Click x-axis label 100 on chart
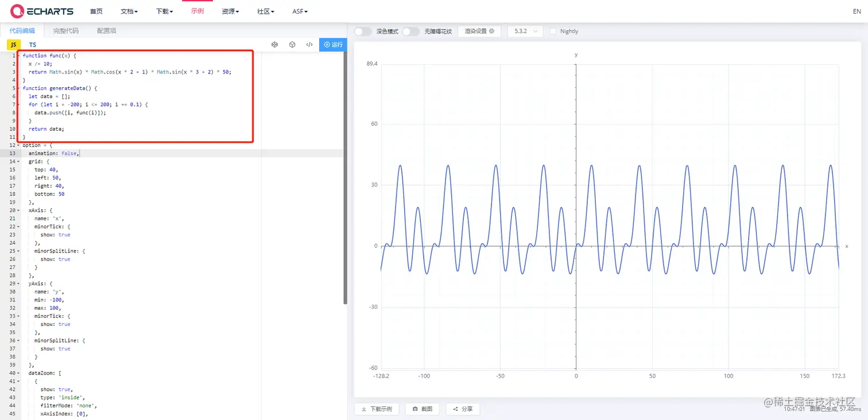The width and height of the screenshot is (868, 420). pyautogui.click(x=728, y=376)
